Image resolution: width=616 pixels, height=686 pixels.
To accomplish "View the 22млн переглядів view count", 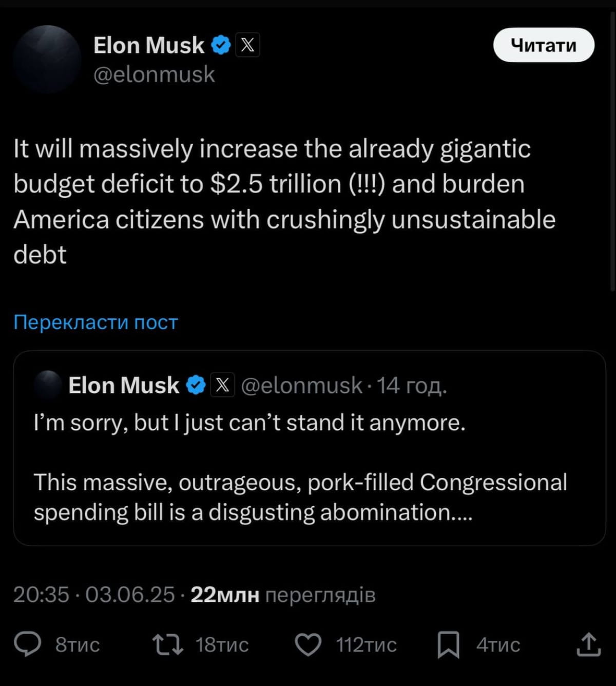I will [283, 595].
